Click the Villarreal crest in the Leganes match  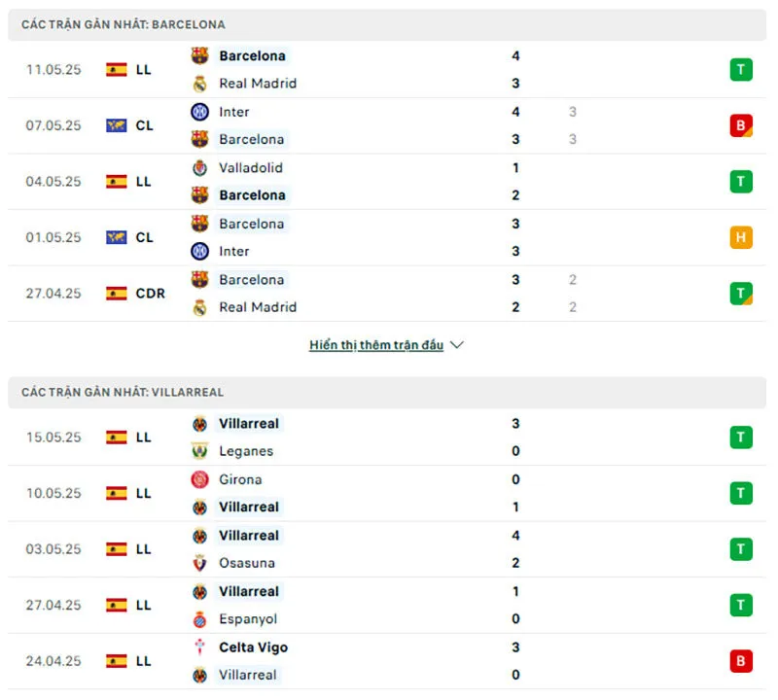[198, 424]
